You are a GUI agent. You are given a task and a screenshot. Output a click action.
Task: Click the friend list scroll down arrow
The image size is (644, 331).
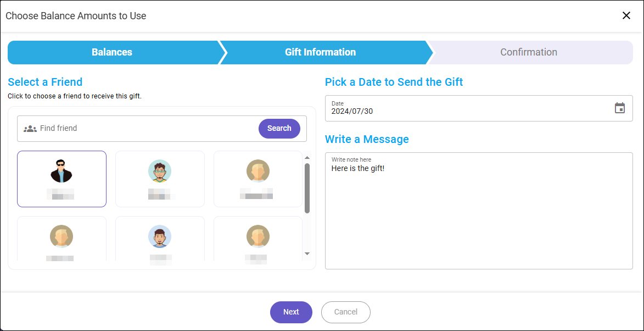tap(307, 253)
